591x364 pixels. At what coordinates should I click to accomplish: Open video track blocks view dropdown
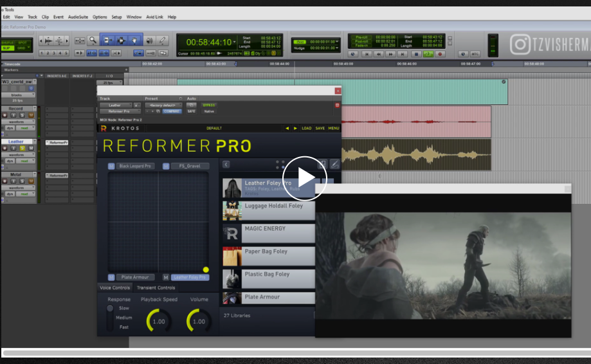[x=19, y=95]
